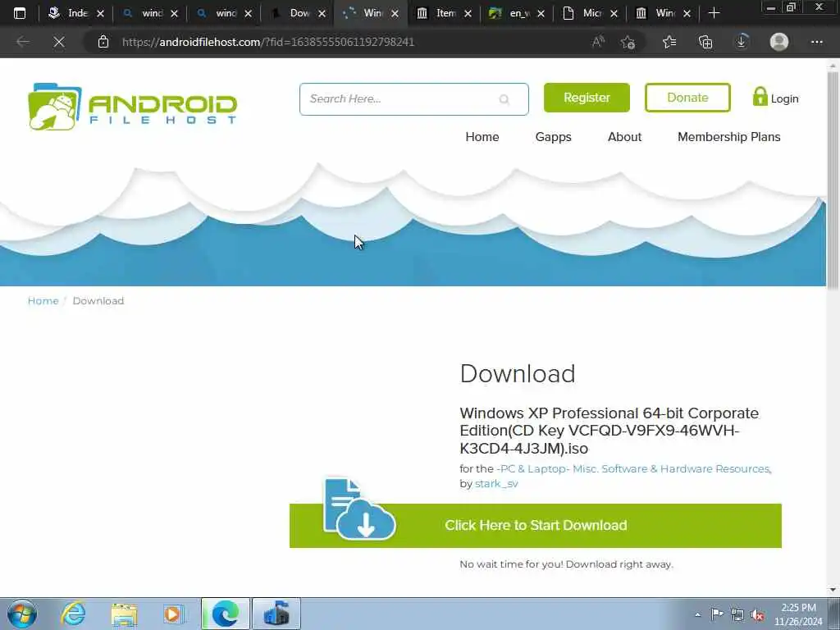Viewport: 840px width, 630px height.
Task: Click 'Click Here to Start Download' button
Action: tap(536, 526)
